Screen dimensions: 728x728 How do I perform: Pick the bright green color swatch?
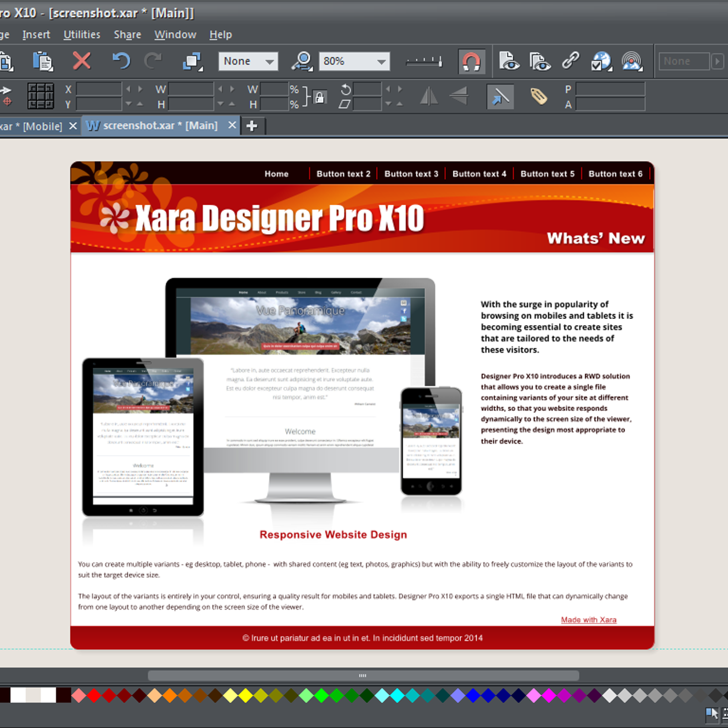pyautogui.click(x=322, y=695)
